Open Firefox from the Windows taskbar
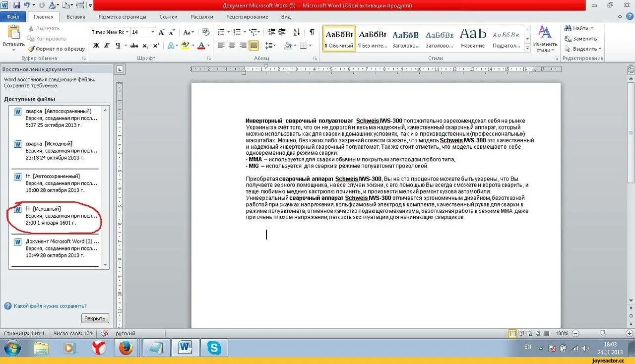The width and height of the screenshot is (635, 364). [x=126, y=348]
